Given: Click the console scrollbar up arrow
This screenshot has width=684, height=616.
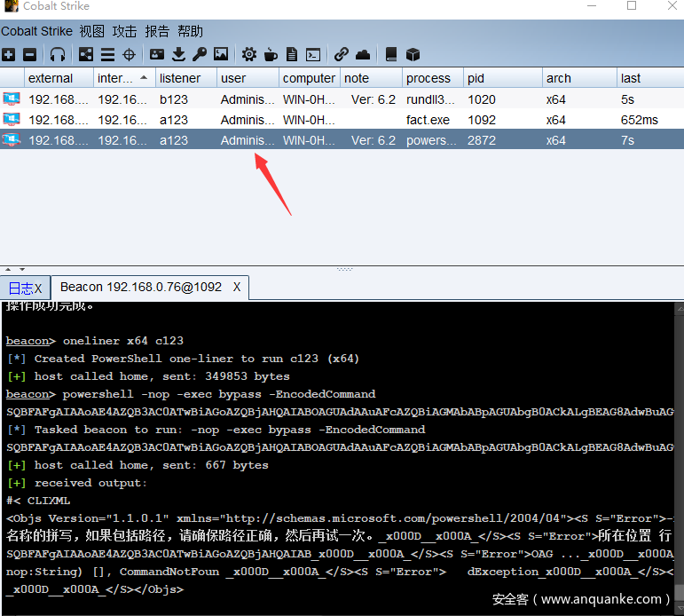Looking at the screenshot, I should click(x=680, y=308).
